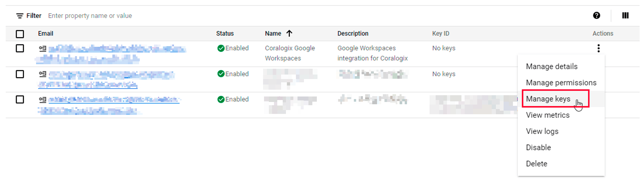Screen dimensions: 644x182
Task: Choose Manage keys from the actions menu
Action: [x=548, y=99]
